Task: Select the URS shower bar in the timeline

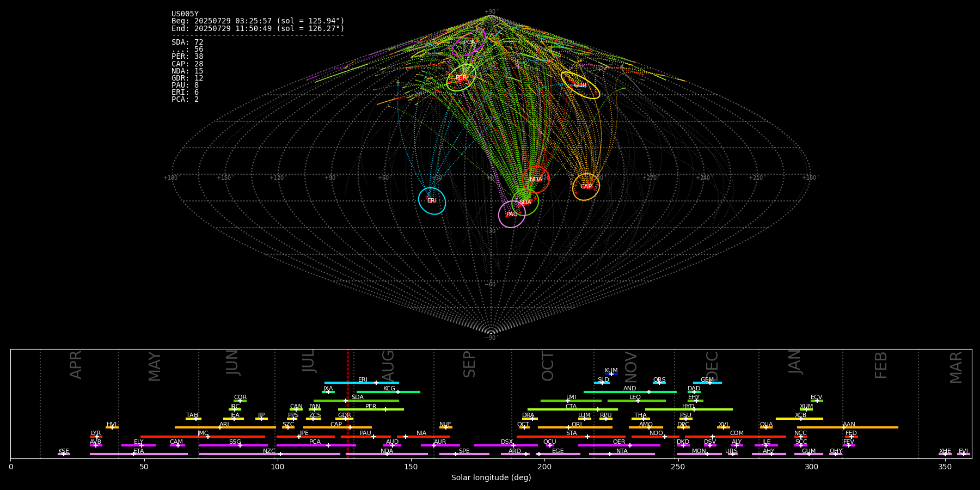Action: (732, 454)
